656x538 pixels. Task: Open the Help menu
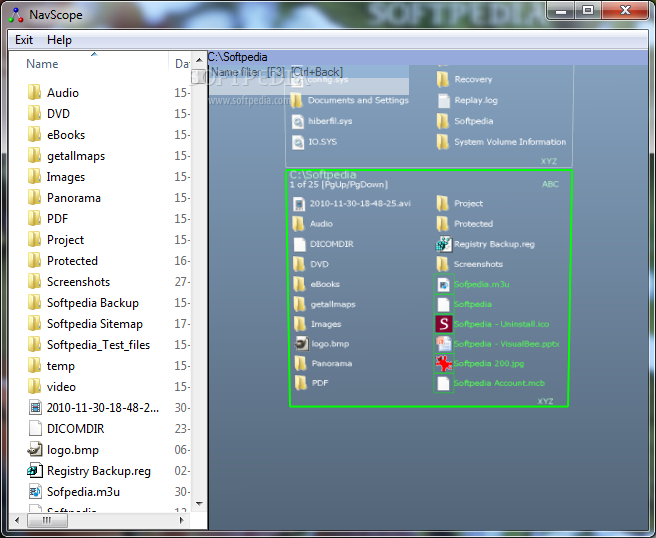point(59,40)
